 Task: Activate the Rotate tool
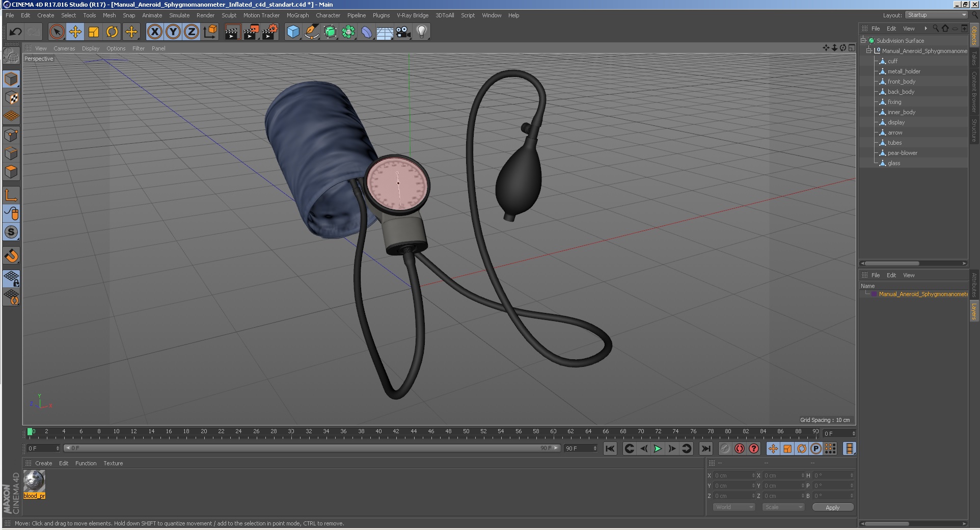tap(112, 32)
